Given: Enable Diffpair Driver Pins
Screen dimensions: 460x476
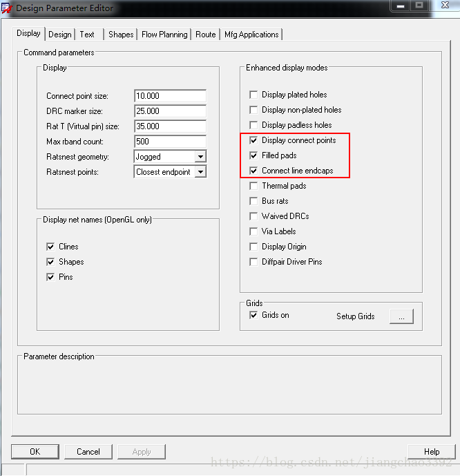Looking at the screenshot, I should [253, 262].
